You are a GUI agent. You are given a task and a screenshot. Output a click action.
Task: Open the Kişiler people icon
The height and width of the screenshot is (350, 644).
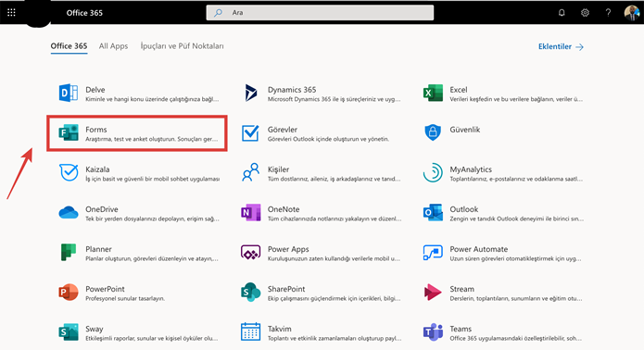(x=250, y=172)
